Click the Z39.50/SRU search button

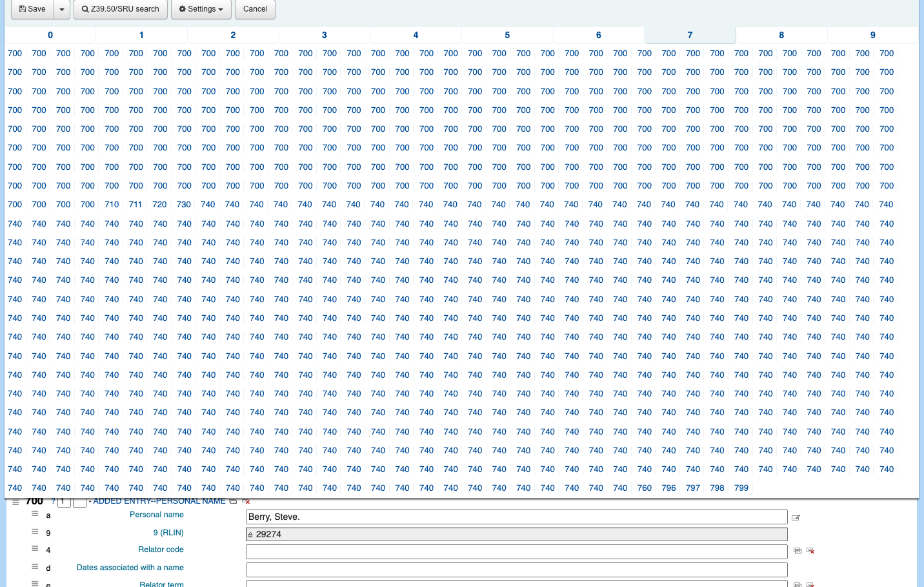[121, 9]
